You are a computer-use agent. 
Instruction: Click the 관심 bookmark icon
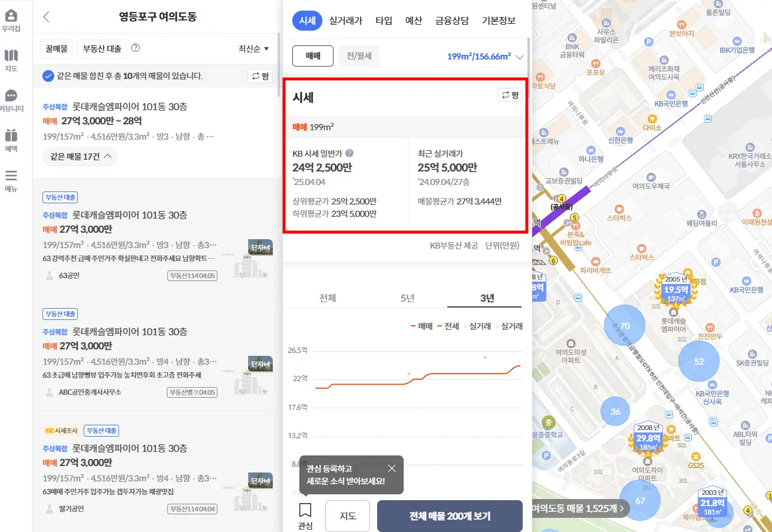(305, 516)
